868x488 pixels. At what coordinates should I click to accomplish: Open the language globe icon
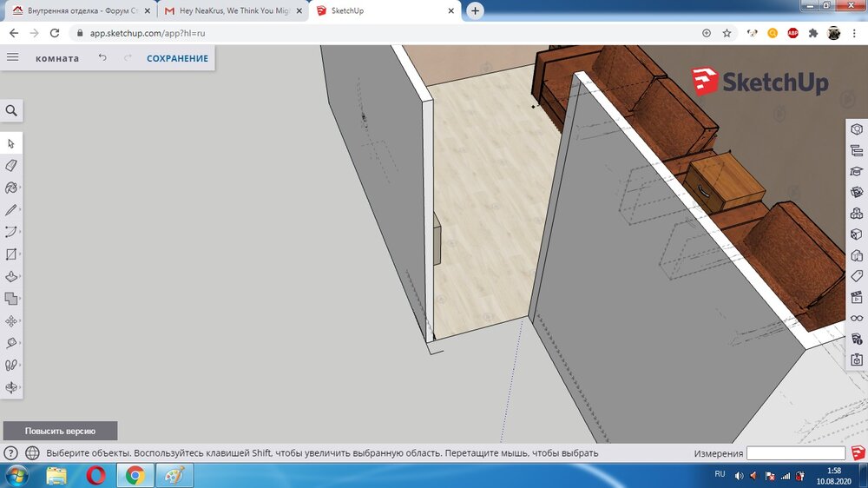coord(33,453)
